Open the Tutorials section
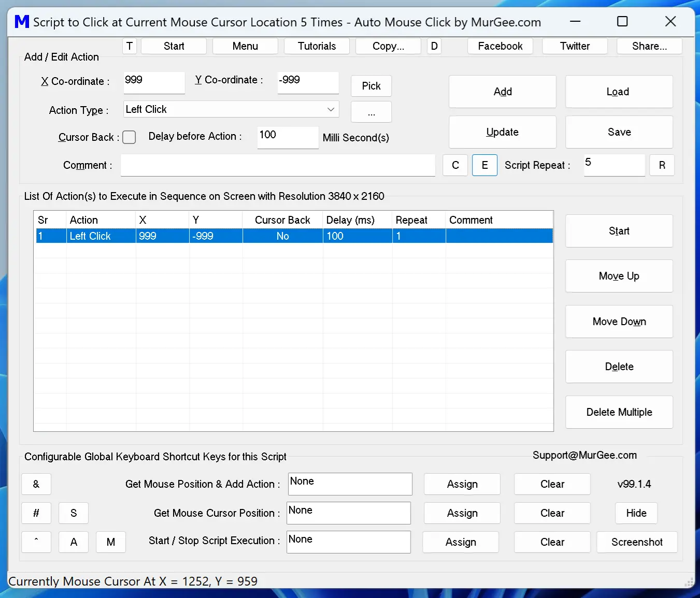 pyautogui.click(x=317, y=46)
